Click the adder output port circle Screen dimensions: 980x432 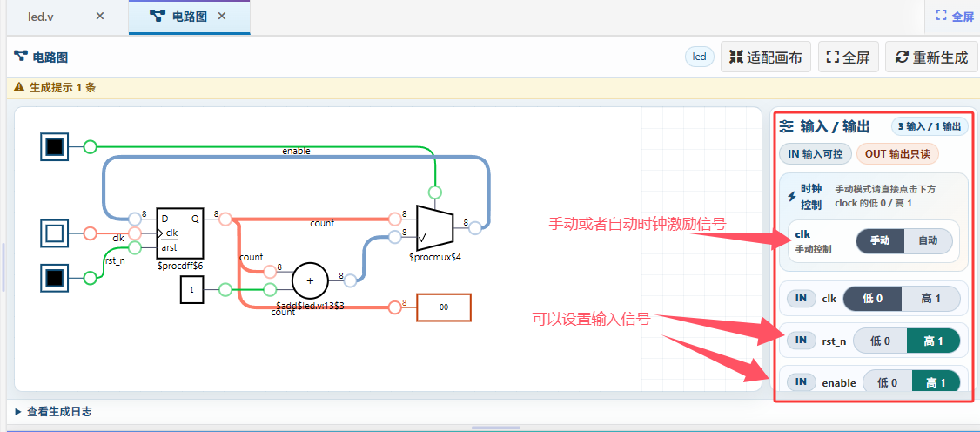click(350, 280)
